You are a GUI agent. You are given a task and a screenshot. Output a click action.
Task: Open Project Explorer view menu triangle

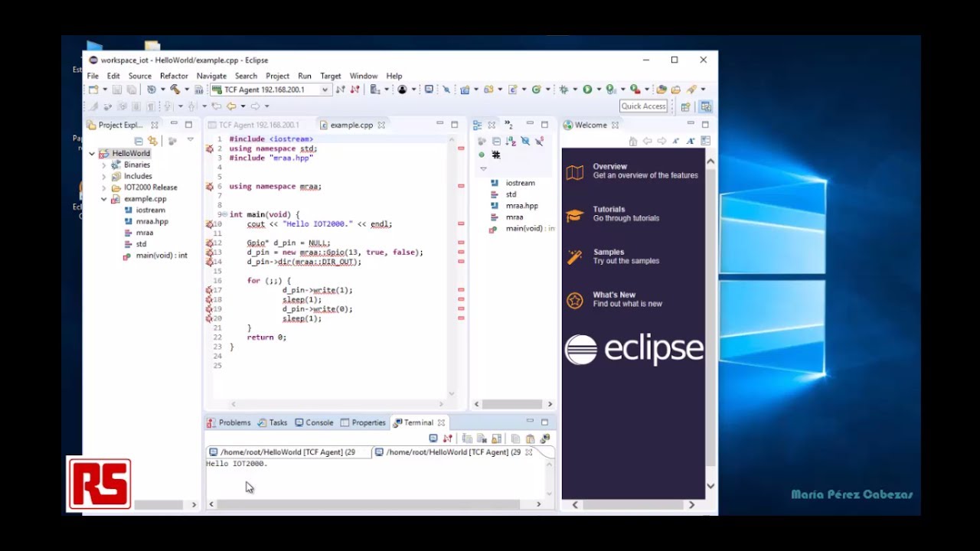tap(190, 140)
